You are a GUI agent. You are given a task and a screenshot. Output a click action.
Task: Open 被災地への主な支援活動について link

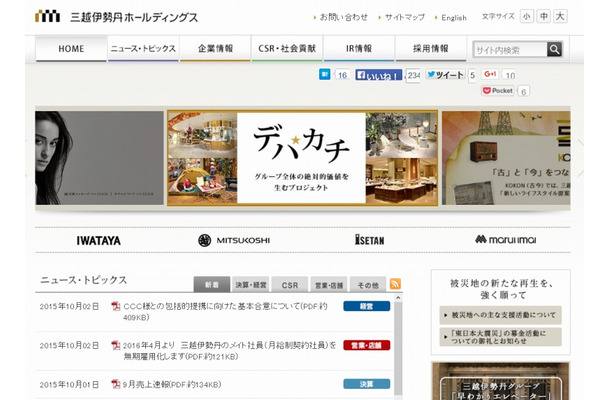[500, 315]
